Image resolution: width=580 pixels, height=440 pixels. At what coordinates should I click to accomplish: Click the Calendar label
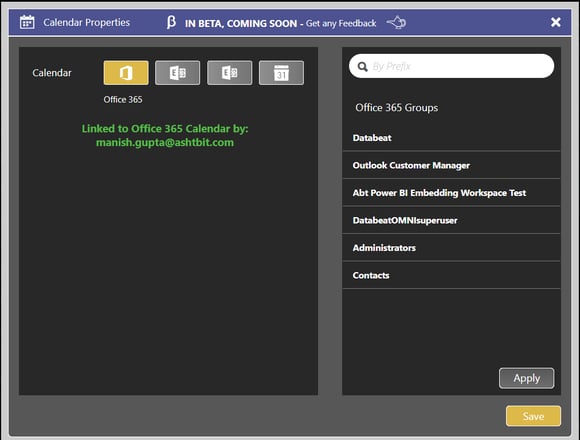point(52,73)
